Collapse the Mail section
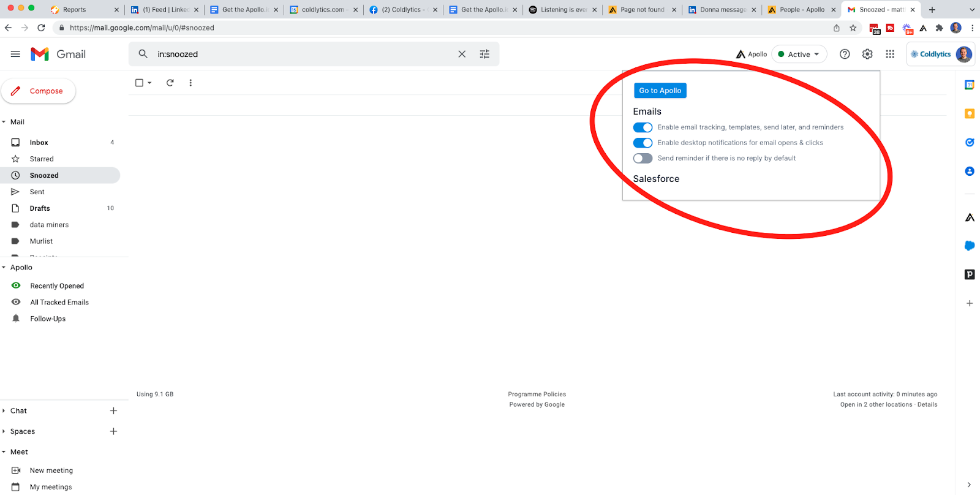 4,122
